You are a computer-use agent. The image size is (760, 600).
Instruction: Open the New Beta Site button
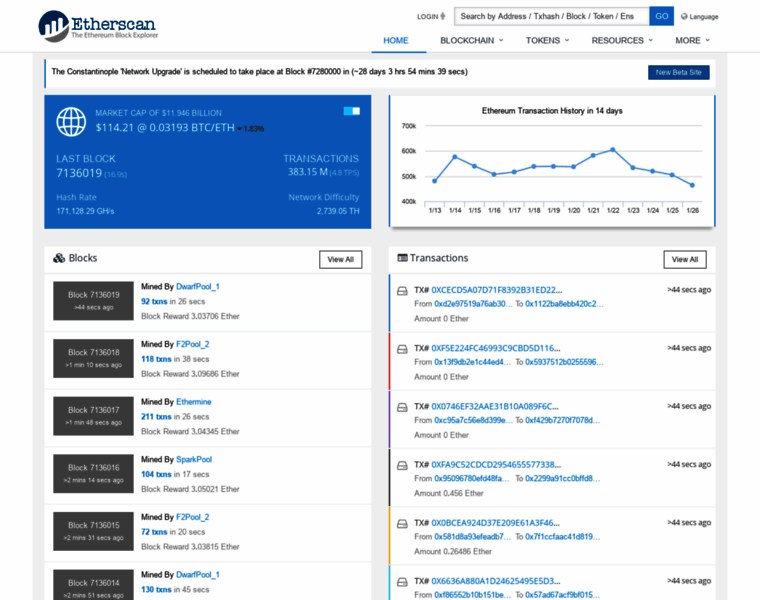tap(679, 72)
